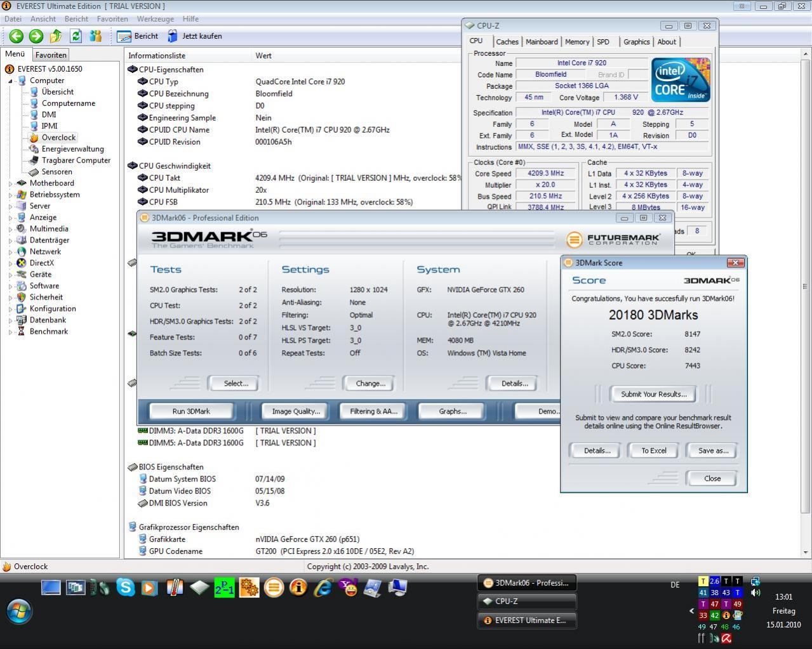Click the 3DMark orange quick launch icon
The image size is (812, 649).
[x=274, y=587]
